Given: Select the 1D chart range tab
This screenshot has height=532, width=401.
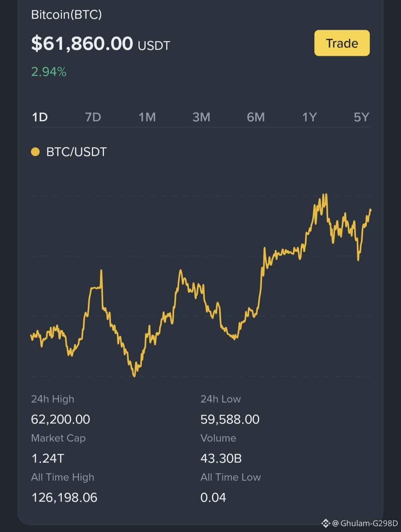Looking at the screenshot, I should coord(40,117).
